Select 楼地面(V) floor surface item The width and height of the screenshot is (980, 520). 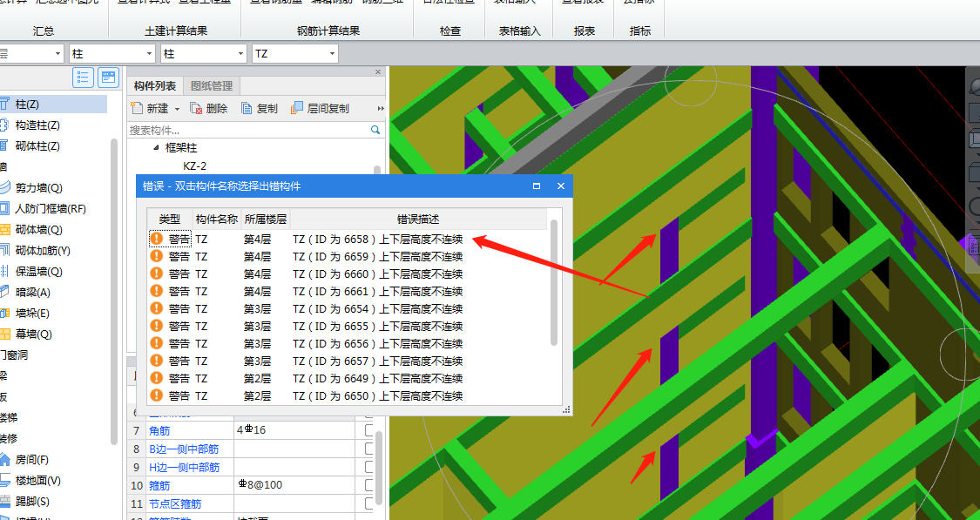pos(37,480)
